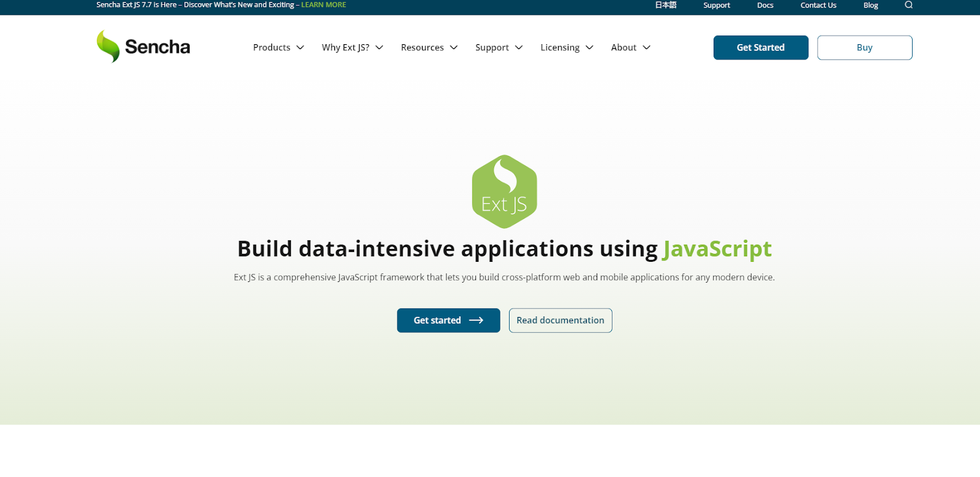980x477 pixels.
Task: Expand the About dropdown chevron
Action: 646,48
